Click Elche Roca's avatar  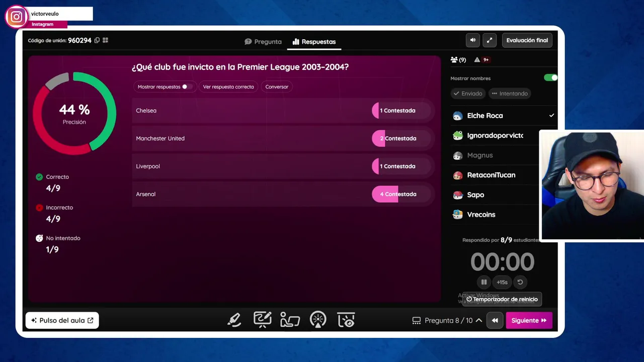click(x=457, y=116)
